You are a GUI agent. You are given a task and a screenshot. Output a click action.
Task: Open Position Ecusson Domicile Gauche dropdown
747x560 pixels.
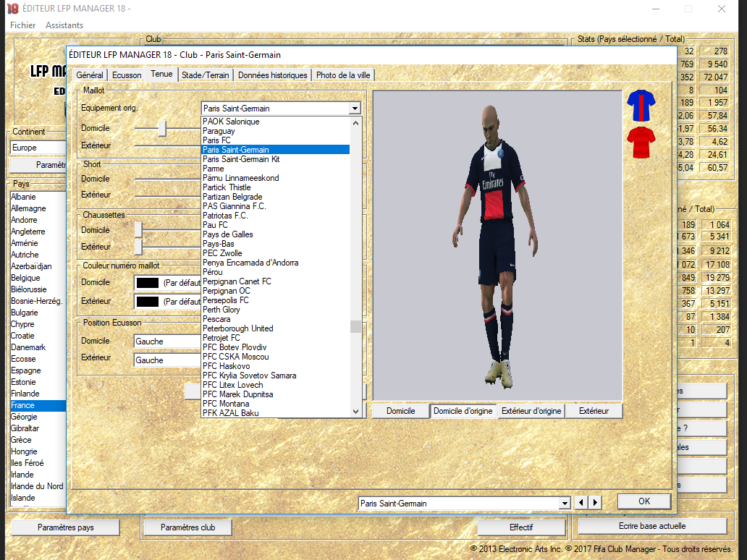[168, 341]
